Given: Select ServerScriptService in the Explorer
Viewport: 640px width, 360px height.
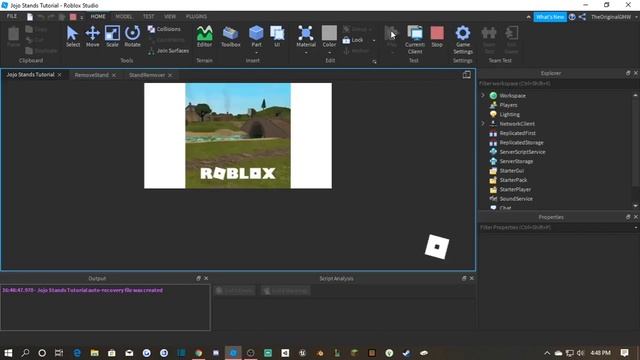Looking at the screenshot, I should pyautogui.click(x=522, y=152).
